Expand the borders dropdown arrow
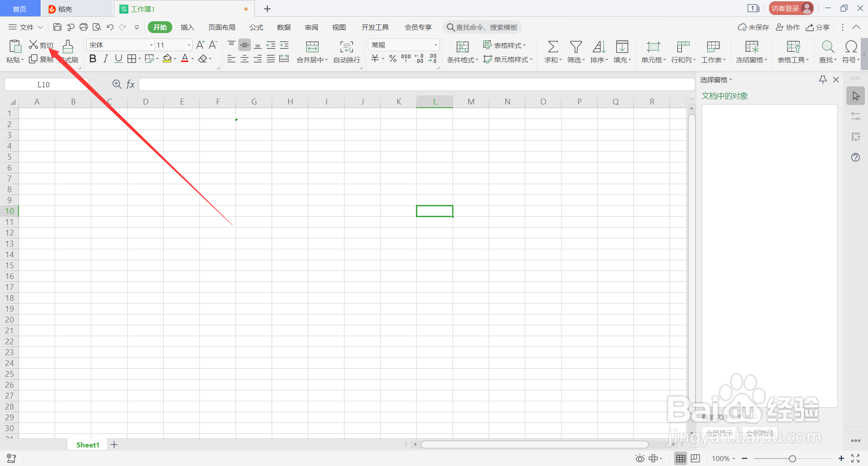Image resolution: width=868 pixels, height=466 pixels. [x=140, y=59]
